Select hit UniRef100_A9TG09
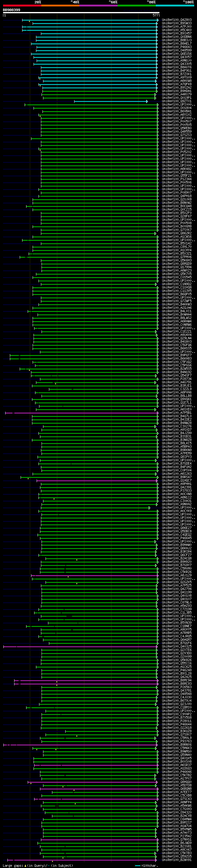Screen dimensions: 197x868 (x=177, y=78)
